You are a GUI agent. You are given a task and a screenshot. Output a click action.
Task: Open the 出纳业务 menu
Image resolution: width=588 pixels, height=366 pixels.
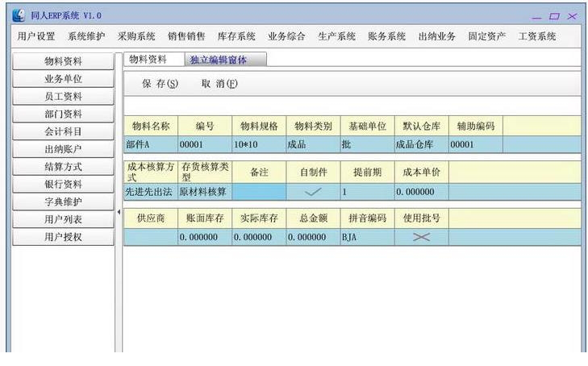pos(437,36)
